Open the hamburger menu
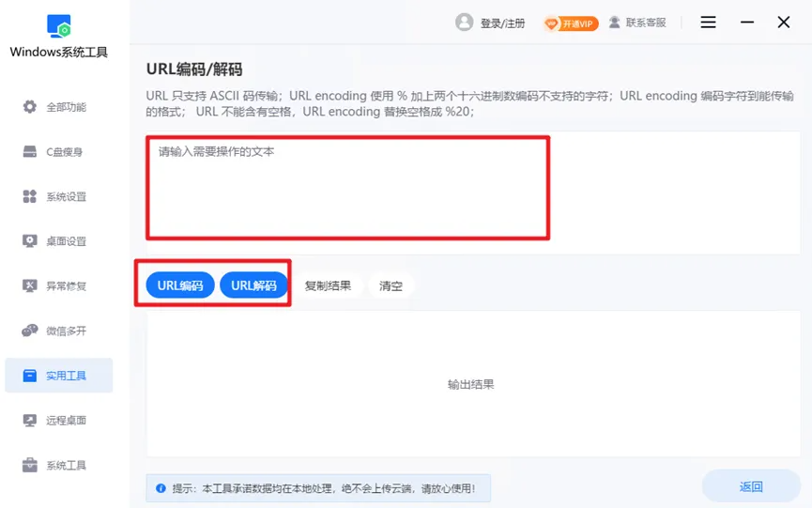This screenshot has height=508, width=812. tap(708, 23)
